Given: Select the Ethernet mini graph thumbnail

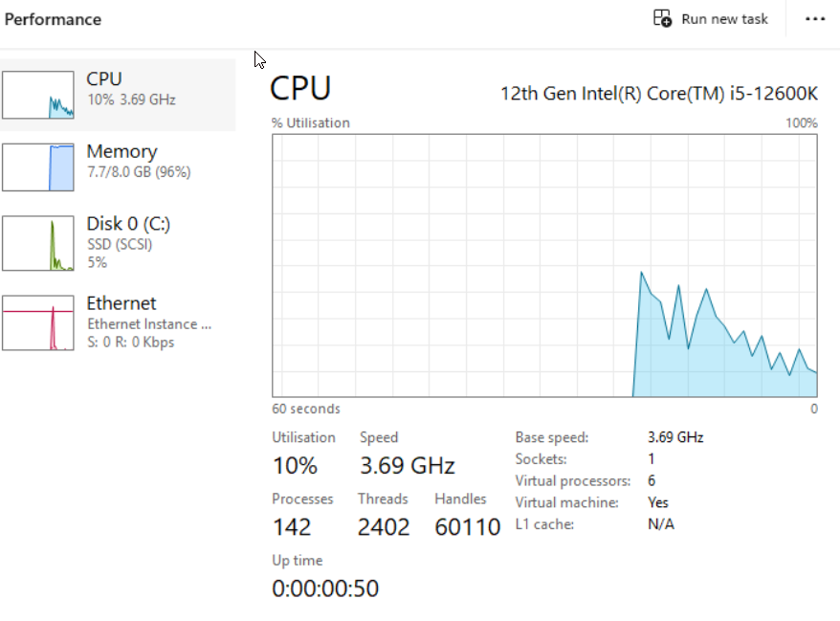Looking at the screenshot, I should pos(38,322).
